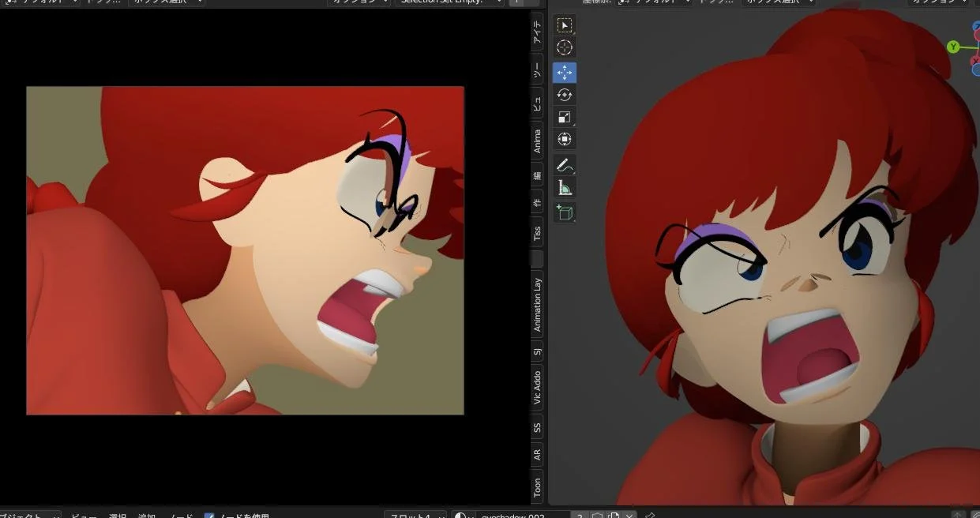Screen dimensions: 980x518
Task: Select the Add Cube tool
Action: tap(565, 212)
